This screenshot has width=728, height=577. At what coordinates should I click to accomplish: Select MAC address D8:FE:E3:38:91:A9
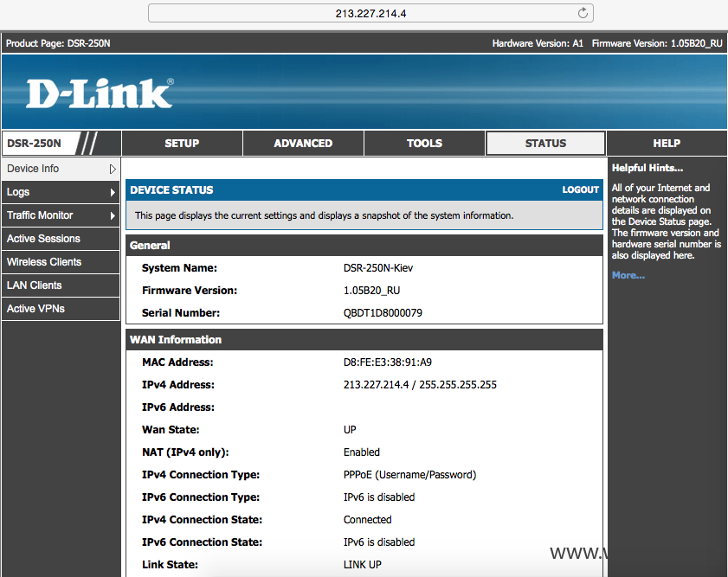coord(387,362)
